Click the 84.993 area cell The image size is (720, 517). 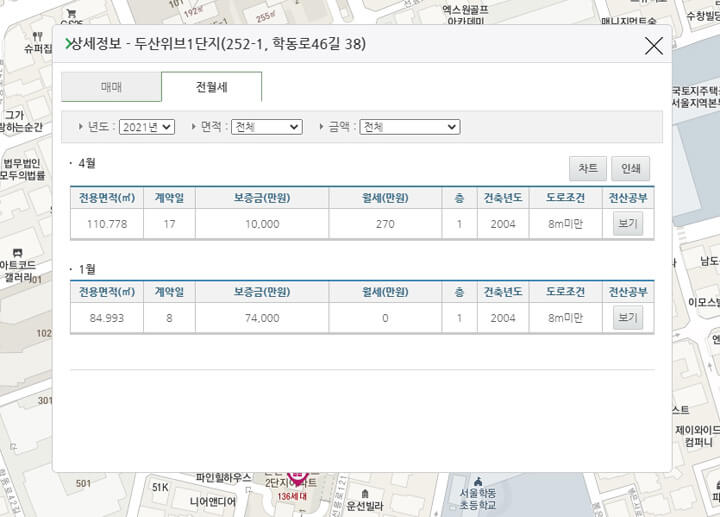pos(107,318)
